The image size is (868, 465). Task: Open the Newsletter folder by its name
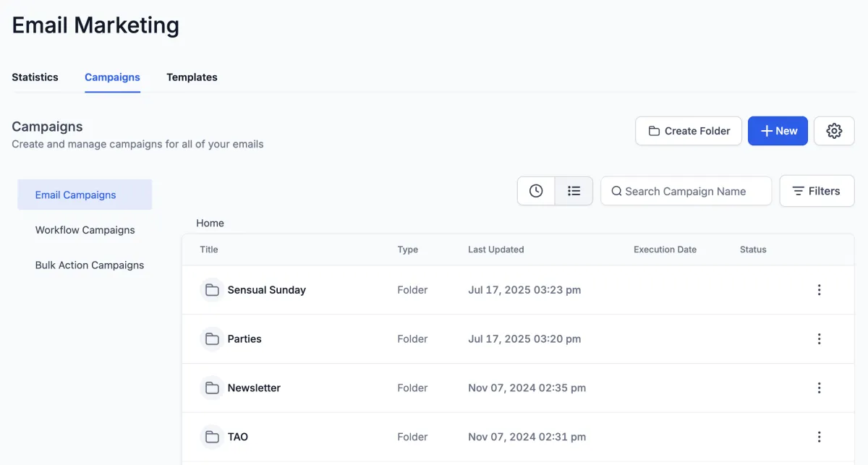(254, 388)
